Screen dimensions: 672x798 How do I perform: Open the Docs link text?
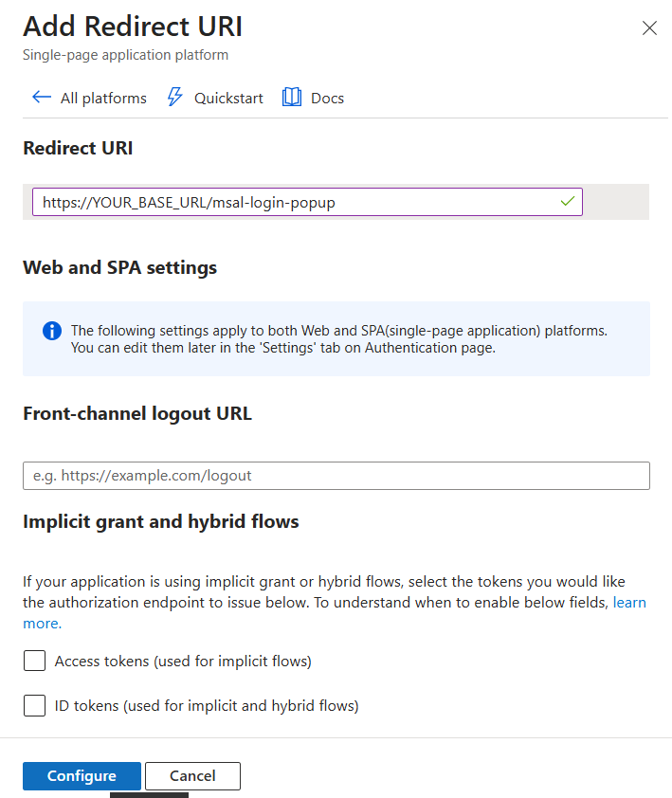pos(327,98)
